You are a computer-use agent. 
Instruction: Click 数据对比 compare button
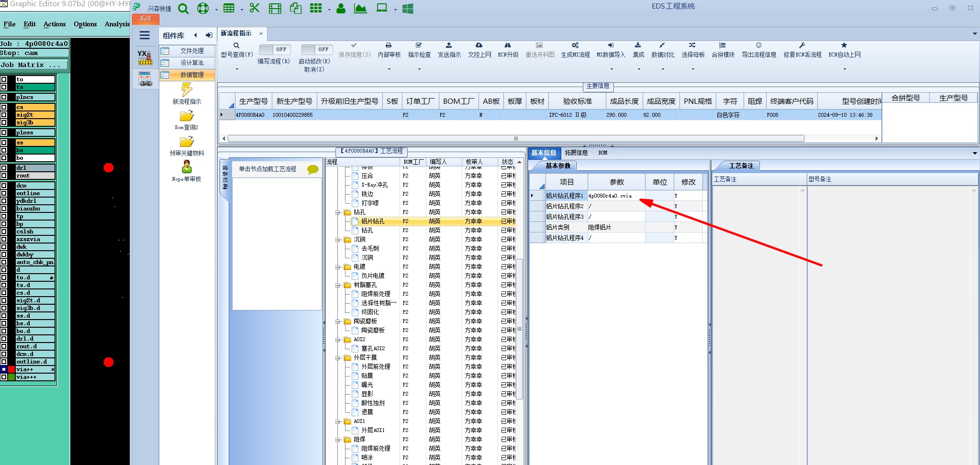click(663, 50)
